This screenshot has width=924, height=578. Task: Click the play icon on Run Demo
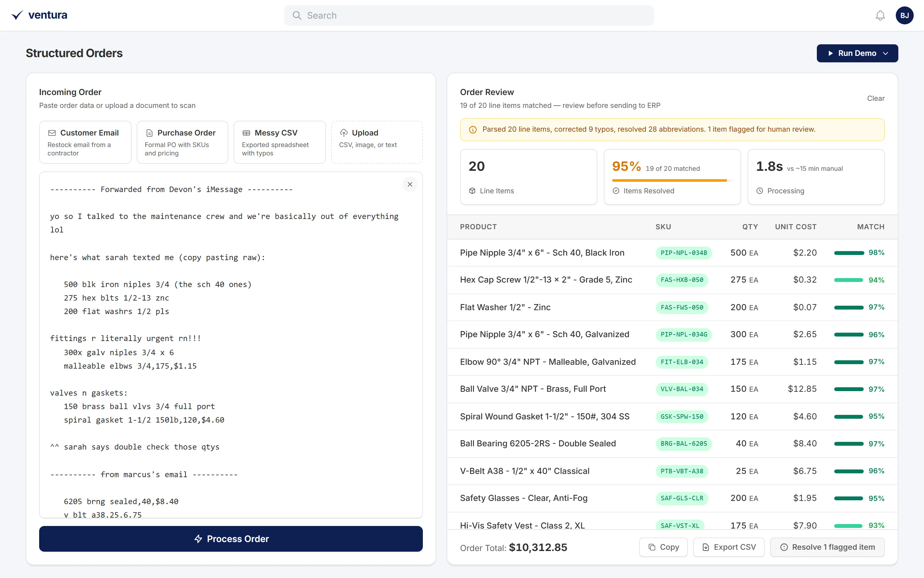pos(830,53)
